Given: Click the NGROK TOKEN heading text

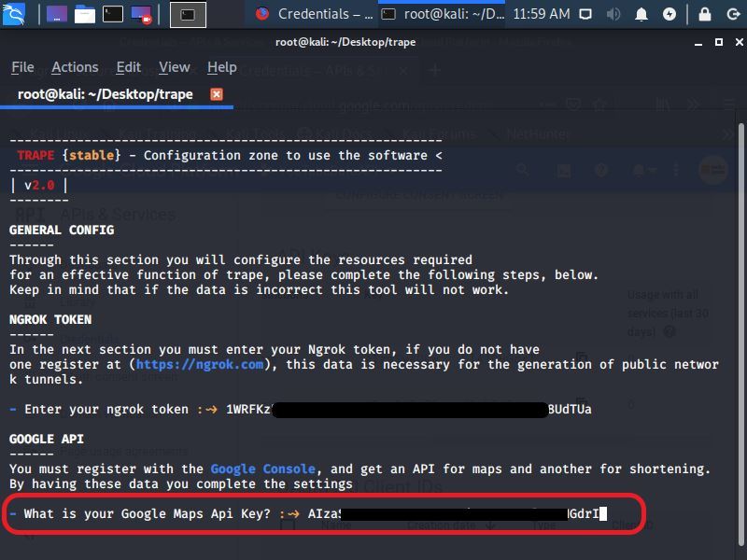Looking at the screenshot, I should (x=50, y=319).
